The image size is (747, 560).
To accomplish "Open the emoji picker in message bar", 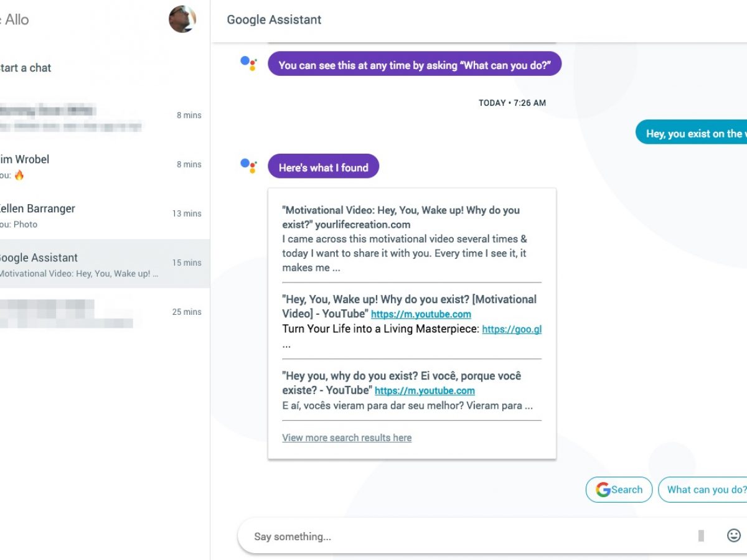I will pyautogui.click(x=734, y=535).
